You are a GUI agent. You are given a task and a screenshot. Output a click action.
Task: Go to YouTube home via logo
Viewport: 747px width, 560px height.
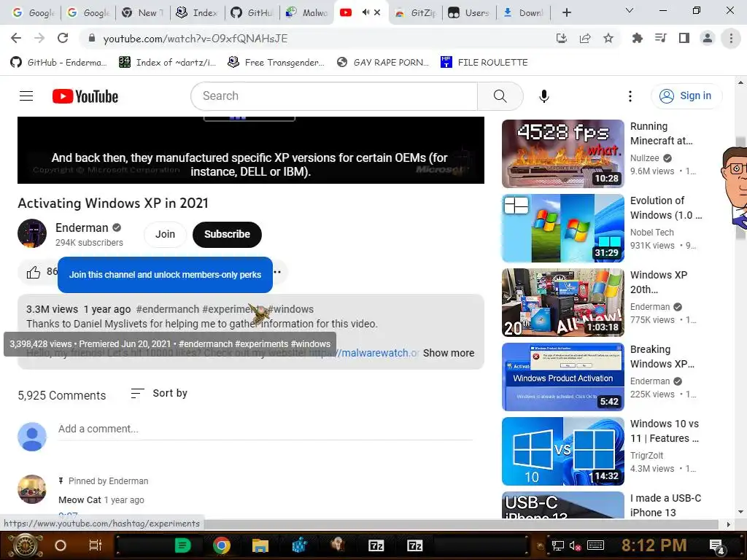coord(85,96)
